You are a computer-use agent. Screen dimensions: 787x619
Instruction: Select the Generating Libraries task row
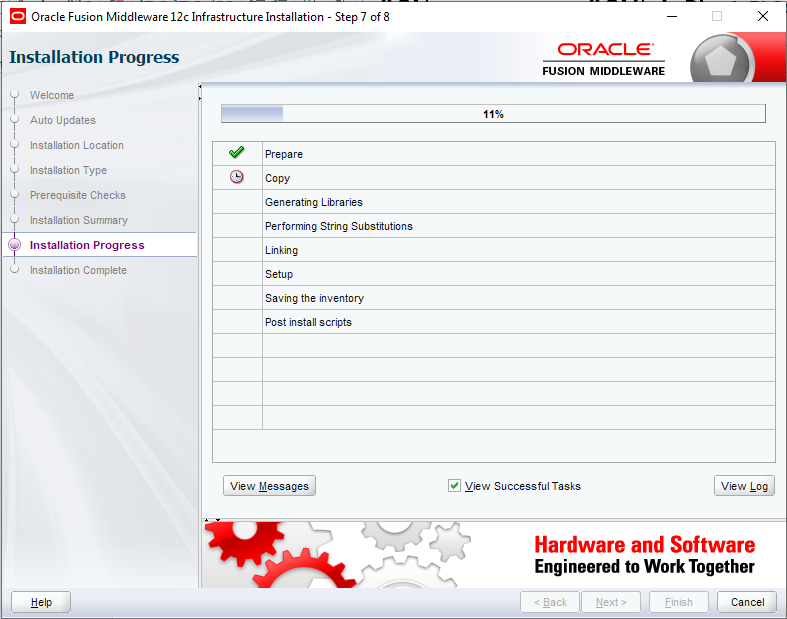(494, 202)
